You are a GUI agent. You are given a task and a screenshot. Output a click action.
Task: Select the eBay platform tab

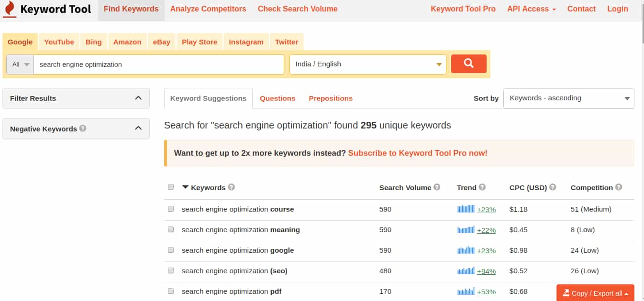coord(162,42)
